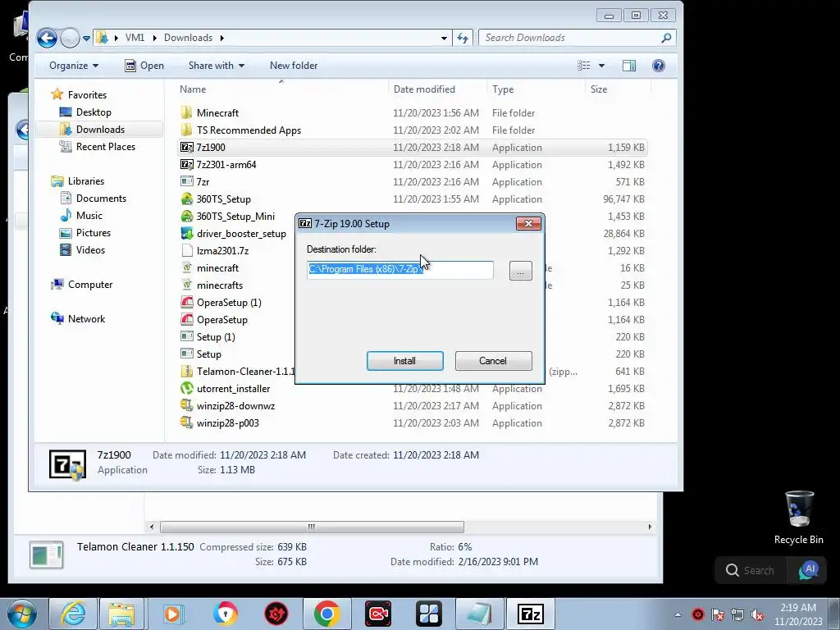Image resolution: width=840 pixels, height=630 pixels.
Task: Click the Search Downloads box
Action: click(x=577, y=38)
